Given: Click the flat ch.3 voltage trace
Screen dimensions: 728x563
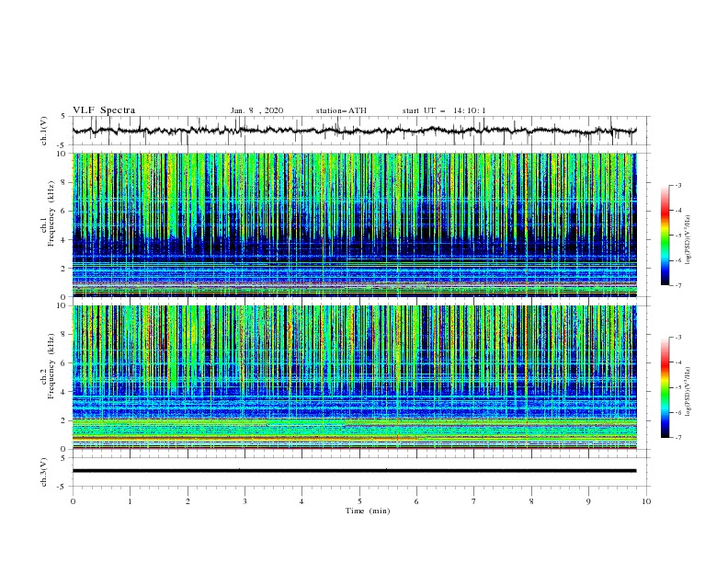Looking at the screenshot, I should (x=354, y=471).
